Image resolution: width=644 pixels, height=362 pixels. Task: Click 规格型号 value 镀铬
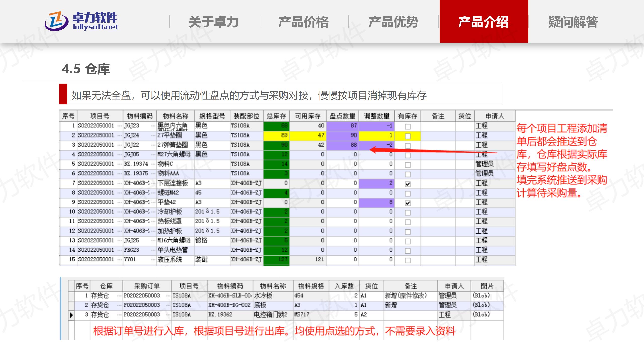click(x=202, y=241)
